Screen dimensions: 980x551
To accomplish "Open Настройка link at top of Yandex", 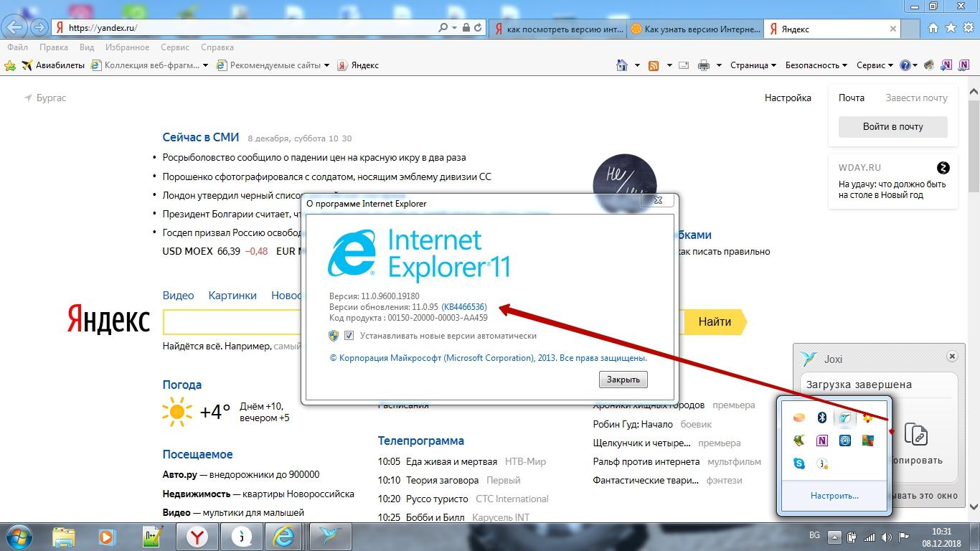I will 788,98.
